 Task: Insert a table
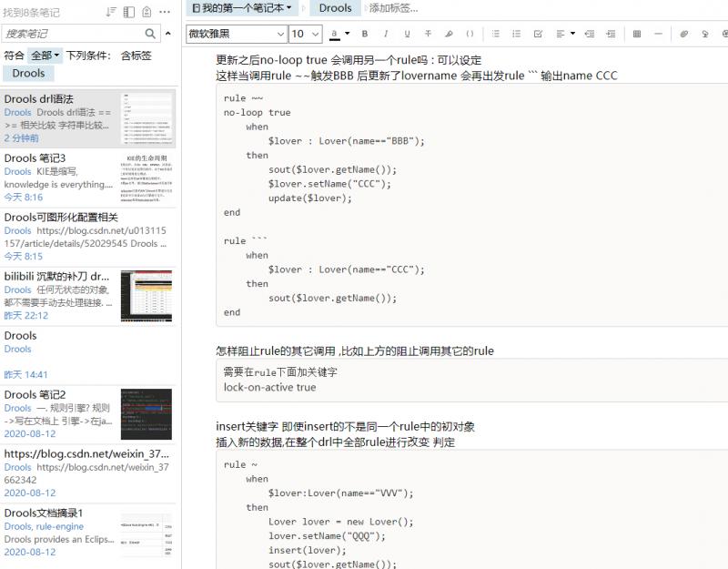637,34
